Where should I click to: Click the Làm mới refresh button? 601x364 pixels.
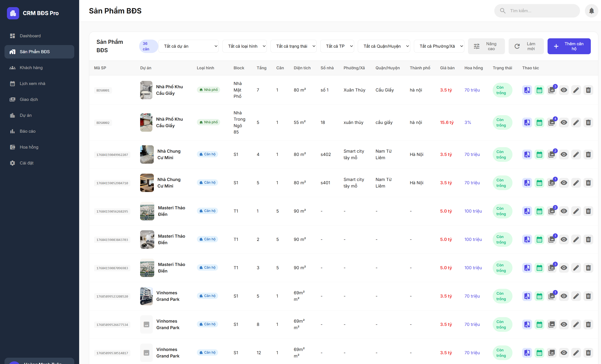pos(526,46)
